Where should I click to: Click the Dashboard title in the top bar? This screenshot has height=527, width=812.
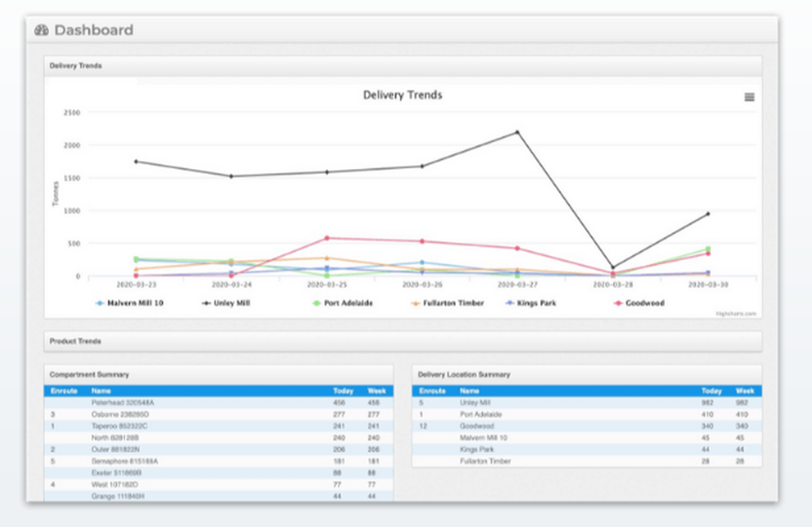[x=93, y=30]
